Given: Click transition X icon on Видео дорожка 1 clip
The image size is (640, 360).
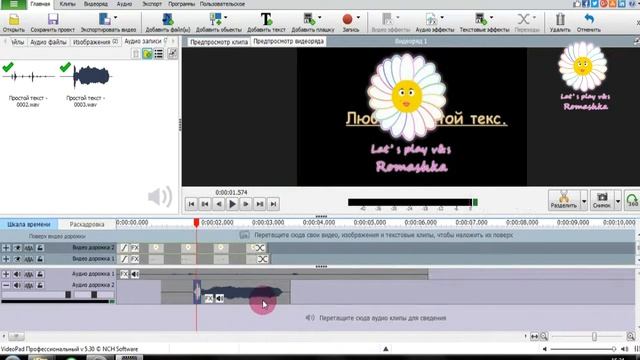Looking at the screenshot, I should point(262,259).
